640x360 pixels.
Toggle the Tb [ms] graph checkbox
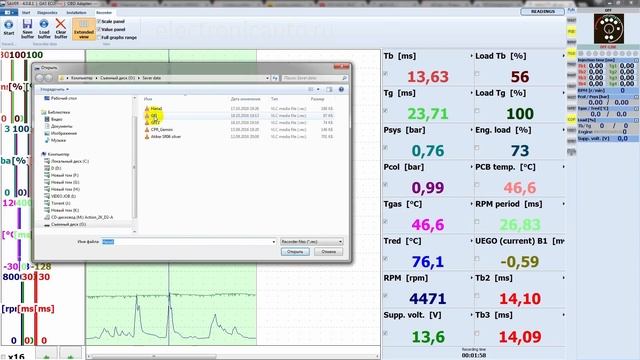point(386,73)
